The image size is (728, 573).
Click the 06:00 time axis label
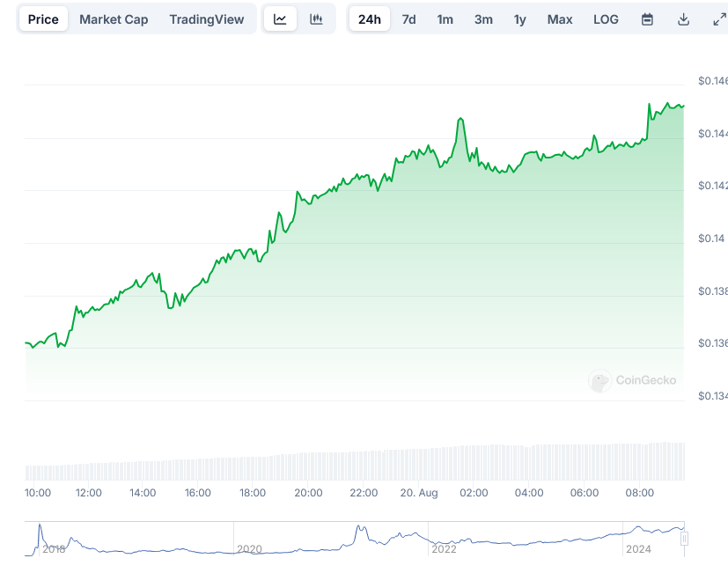pos(584,493)
